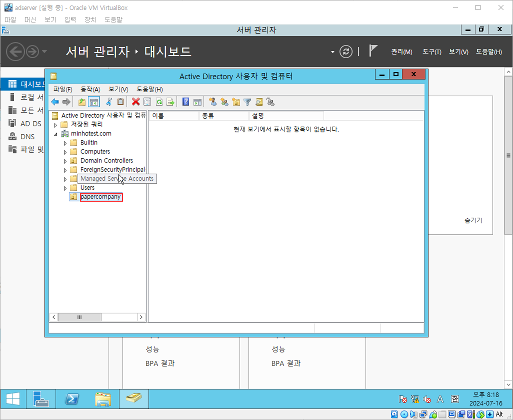
Task: Open Windows Start button on taskbar
Action: click(13, 399)
